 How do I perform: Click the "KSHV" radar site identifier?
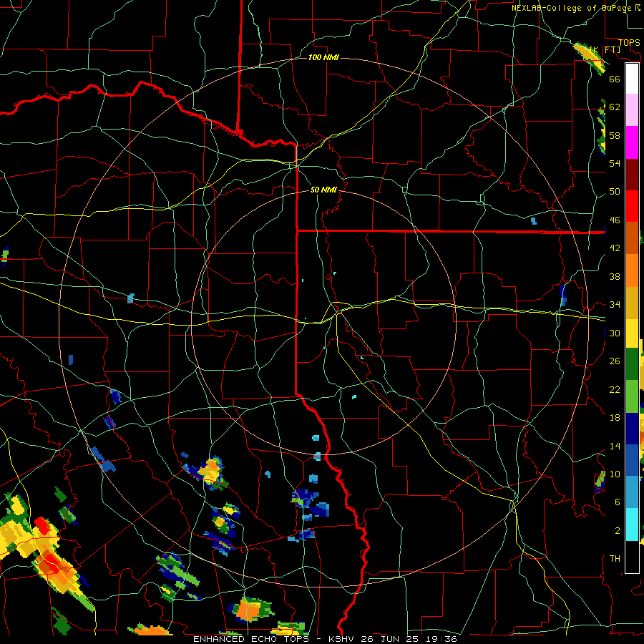click(x=343, y=639)
